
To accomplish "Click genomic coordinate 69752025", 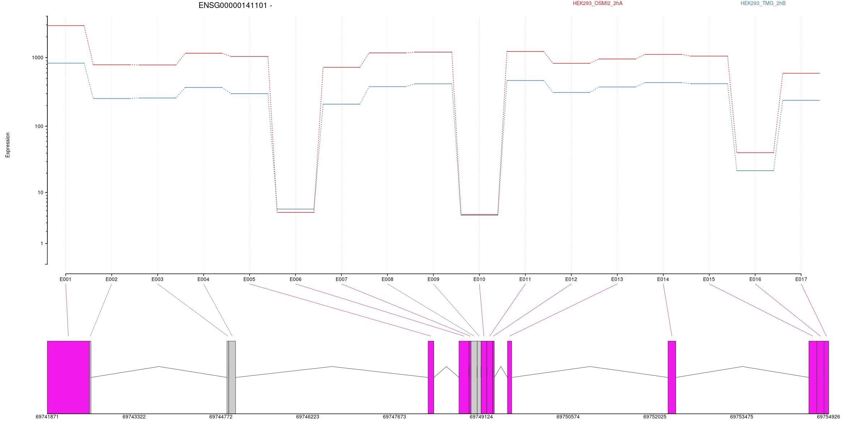I will pos(655,417).
